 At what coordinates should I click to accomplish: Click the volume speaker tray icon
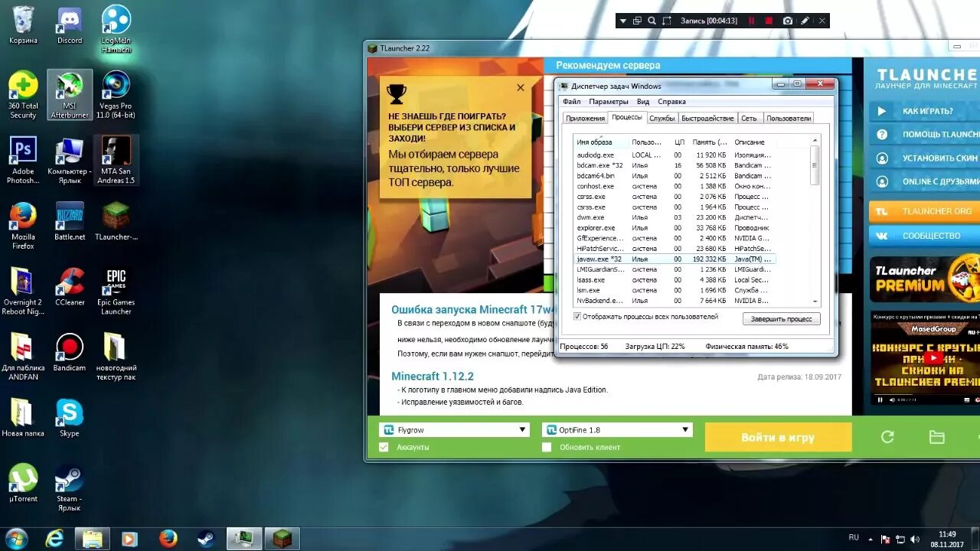[x=916, y=538]
